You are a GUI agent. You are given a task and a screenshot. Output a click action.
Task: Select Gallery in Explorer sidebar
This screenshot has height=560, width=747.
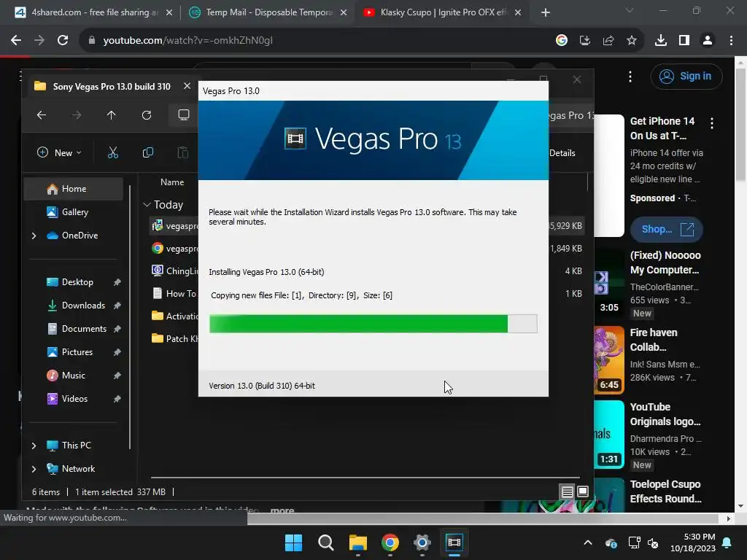[74, 212]
